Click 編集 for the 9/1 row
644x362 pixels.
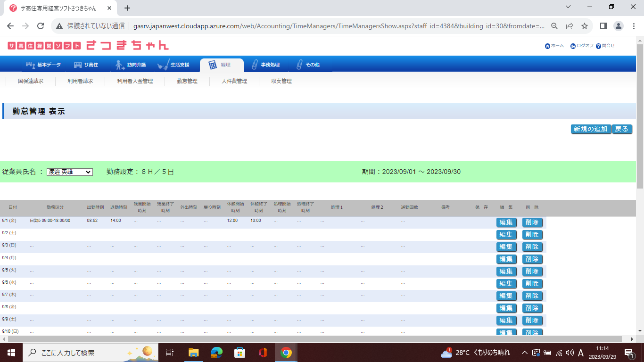[506, 222]
